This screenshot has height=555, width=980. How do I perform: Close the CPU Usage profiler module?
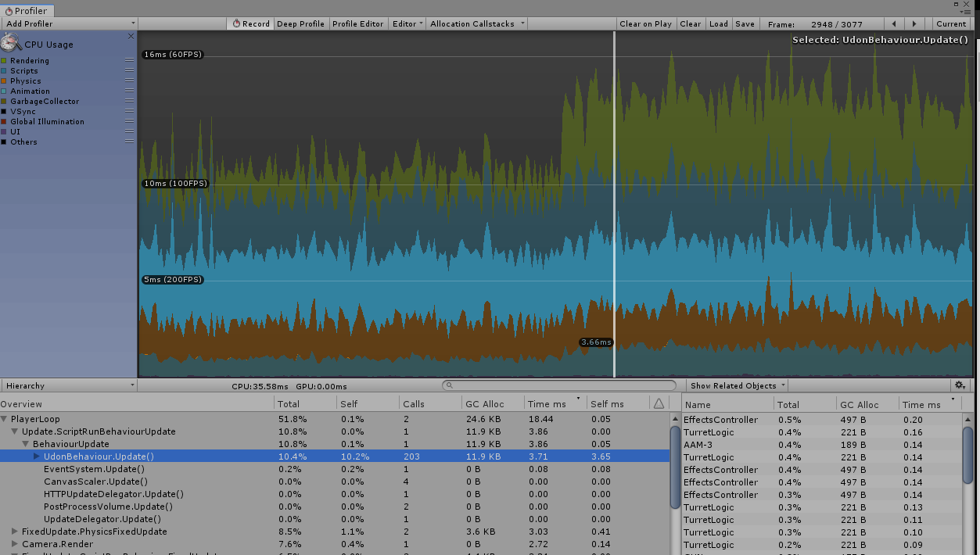[131, 36]
